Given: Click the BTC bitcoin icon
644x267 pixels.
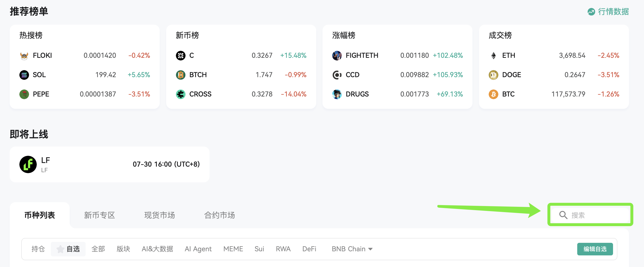Looking at the screenshot, I should click(x=493, y=94).
